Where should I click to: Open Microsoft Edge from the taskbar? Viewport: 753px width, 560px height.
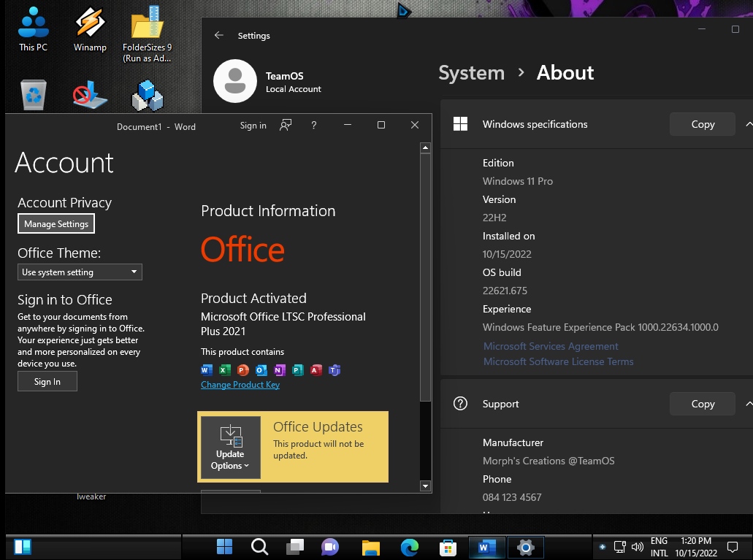click(410, 547)
